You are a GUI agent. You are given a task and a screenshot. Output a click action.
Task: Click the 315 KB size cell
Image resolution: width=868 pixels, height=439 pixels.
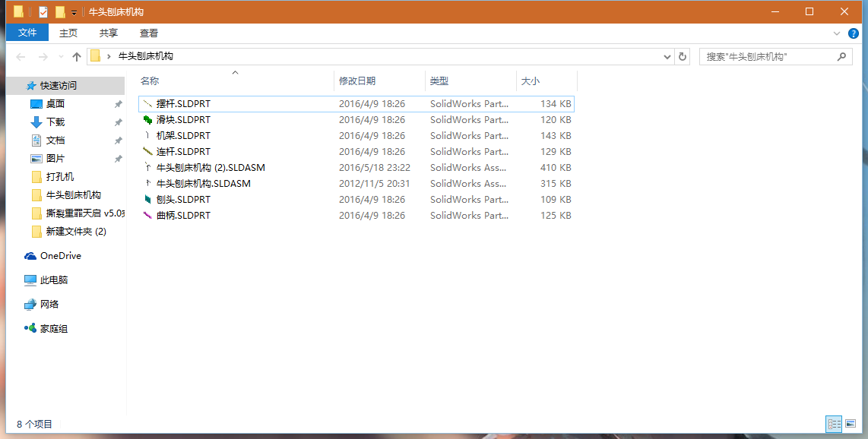[x=556, y=184]
